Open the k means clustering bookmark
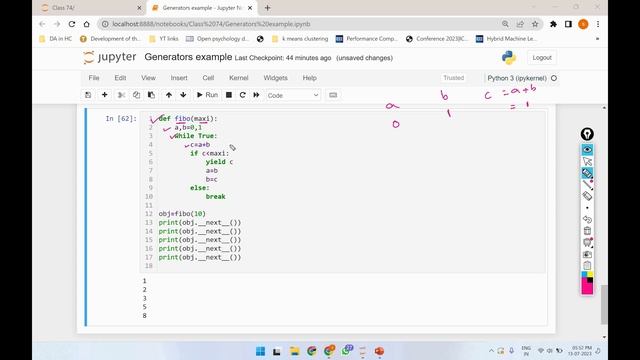 click(300, 39)
